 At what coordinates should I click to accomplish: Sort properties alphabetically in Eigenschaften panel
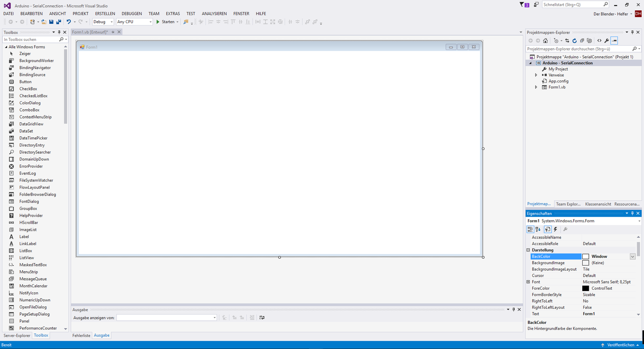[x=538, y=229]
